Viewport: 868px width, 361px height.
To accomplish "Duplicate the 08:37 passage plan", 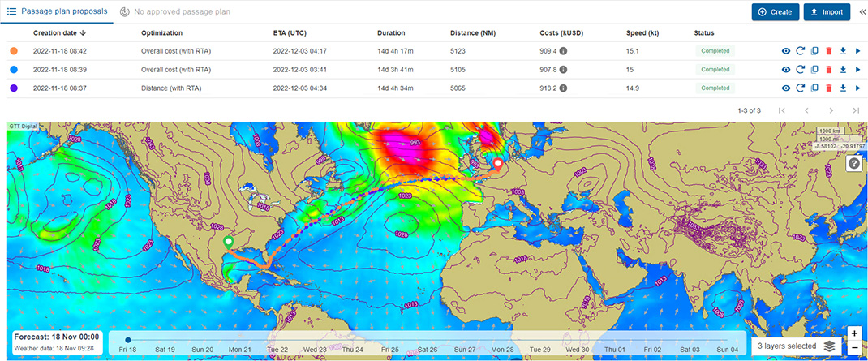I will [814, 88].
